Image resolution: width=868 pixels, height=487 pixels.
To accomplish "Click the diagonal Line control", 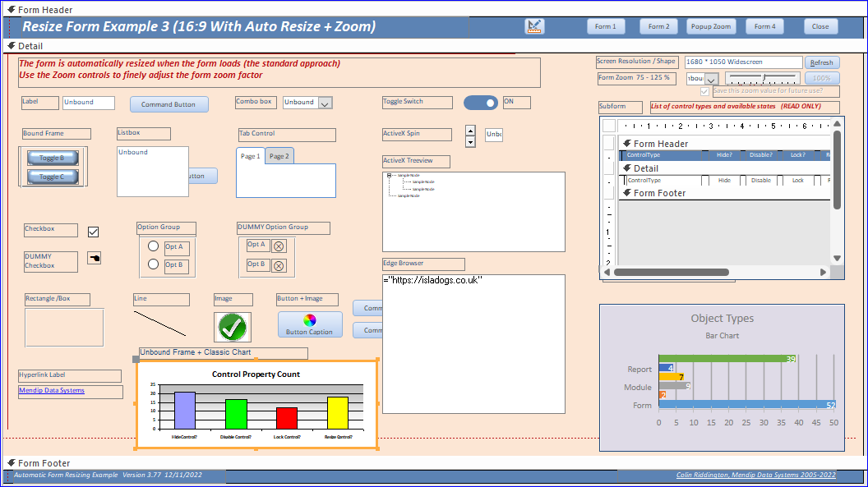I will click(160, 324).
